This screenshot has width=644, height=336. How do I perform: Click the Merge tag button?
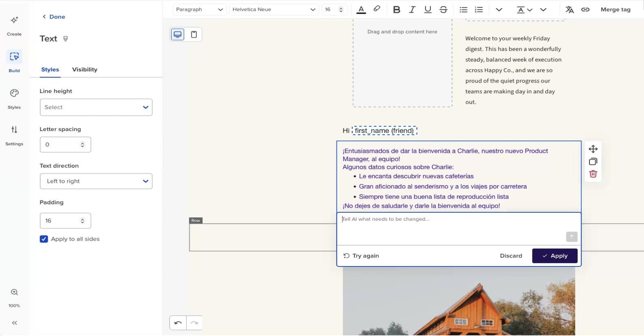[616, 9]
